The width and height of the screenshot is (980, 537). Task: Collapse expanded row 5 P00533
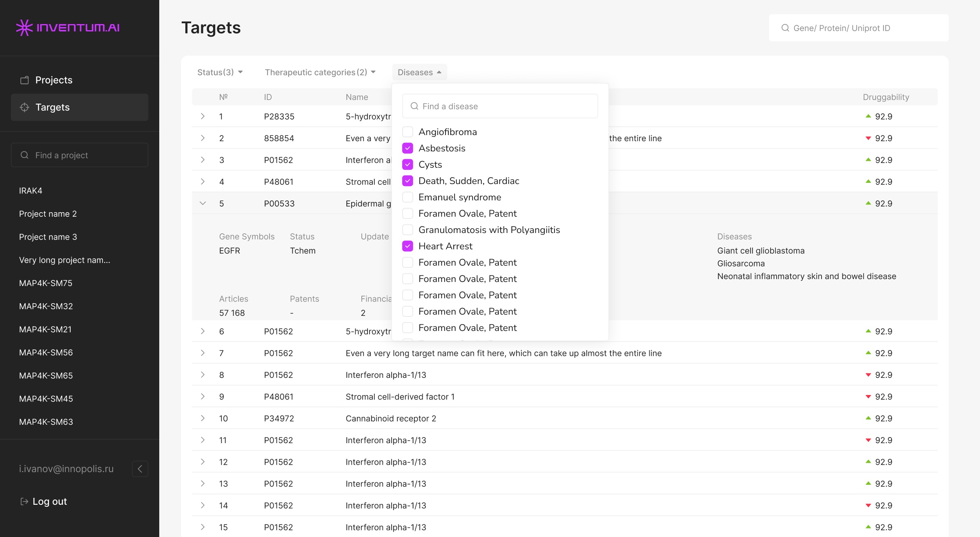coord(203,203)
